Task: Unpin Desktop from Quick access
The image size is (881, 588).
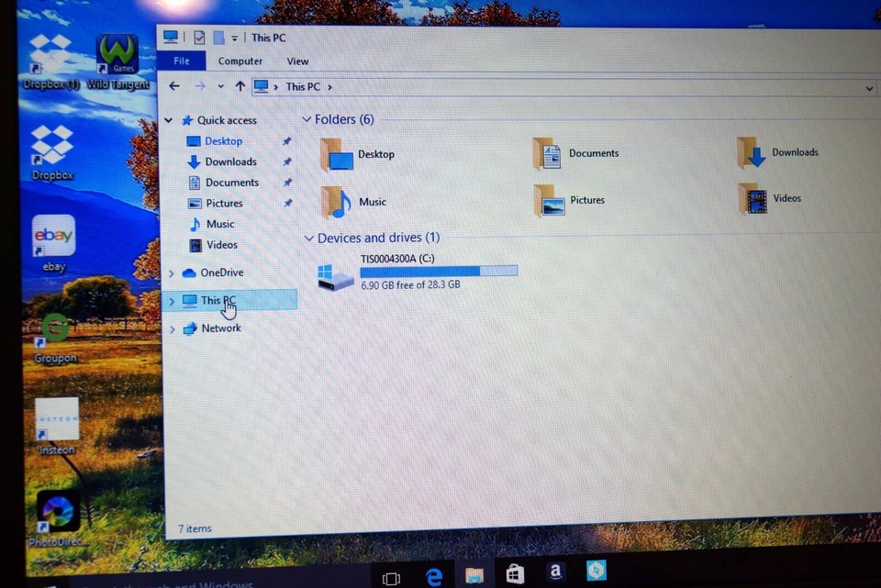Action: [286, 141]
